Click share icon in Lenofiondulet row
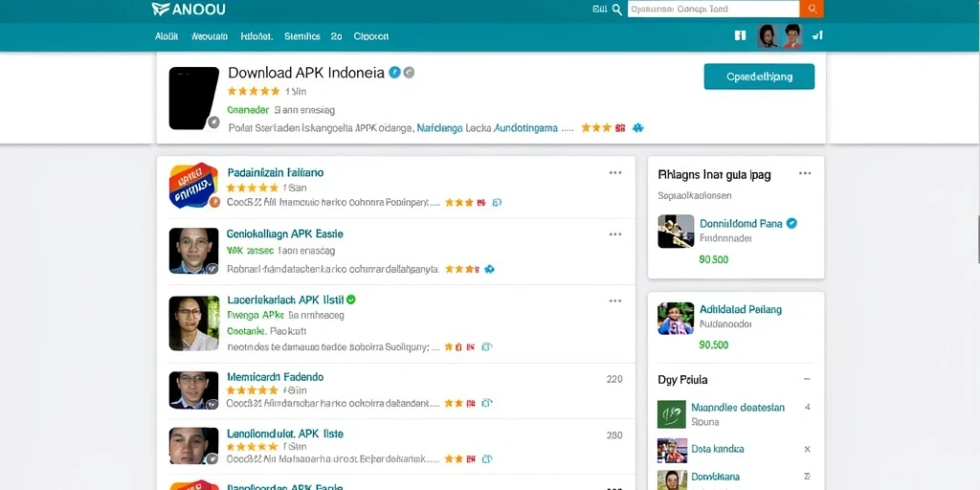This screenshot has width=980, height=490. 487,458
